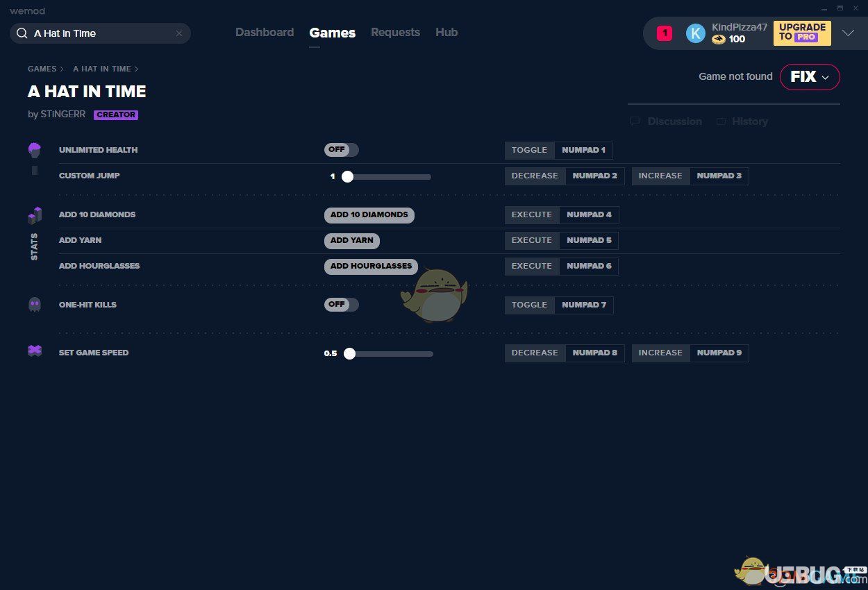
Task: Change the game speed decrease hotkey NUMPAD 8
Action: coord(595,353)
